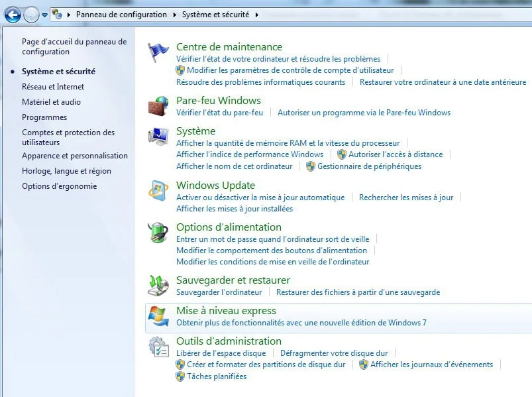Open Défragmenter votre disque dur
The width and height of the screenshot is (532, 397).
334,353
